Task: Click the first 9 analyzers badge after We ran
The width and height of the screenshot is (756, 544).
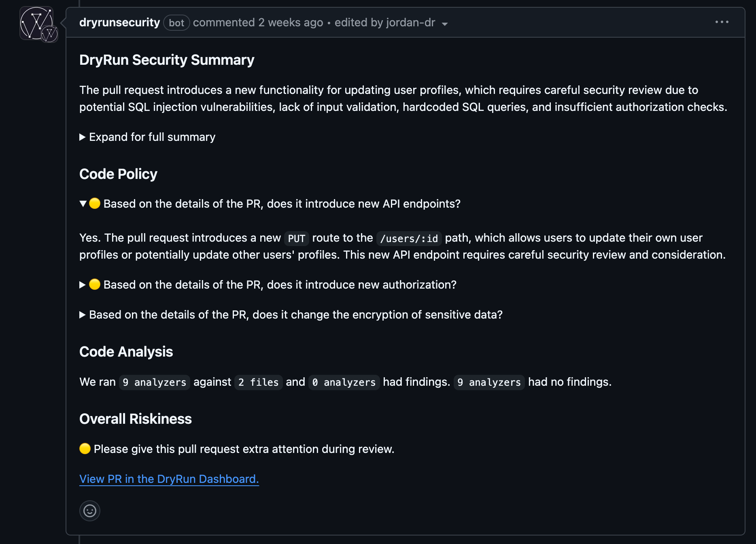Action: [154, 382]
